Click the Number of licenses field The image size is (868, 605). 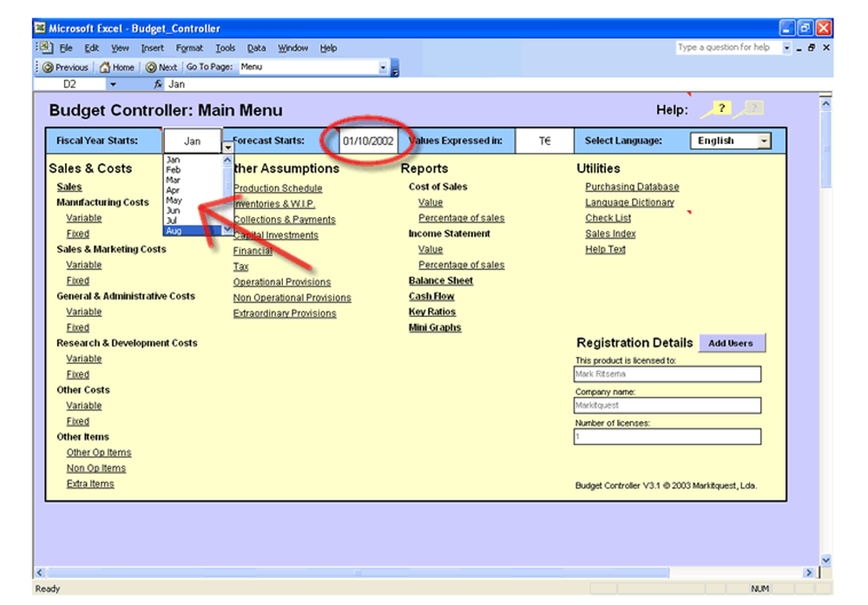pyautogui.click(x=667, y=437)
